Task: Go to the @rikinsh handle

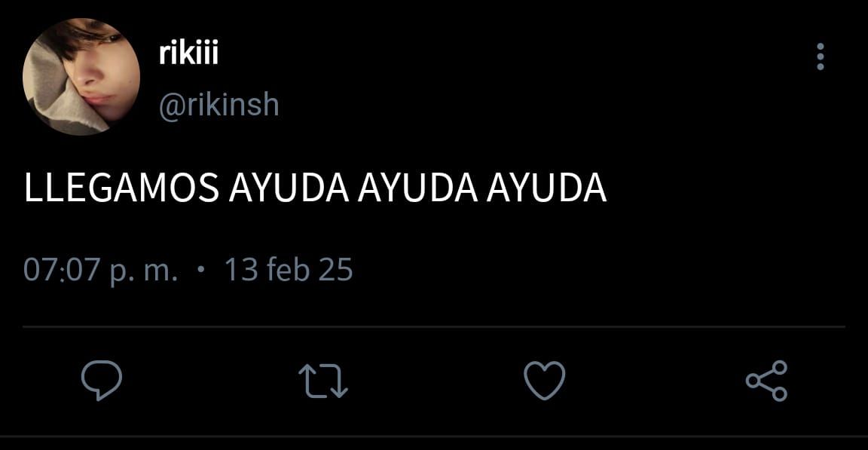Action: pos(219,104)
